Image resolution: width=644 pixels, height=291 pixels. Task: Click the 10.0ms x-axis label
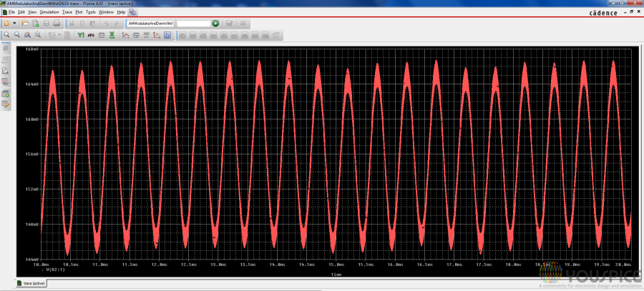[42, 265]
